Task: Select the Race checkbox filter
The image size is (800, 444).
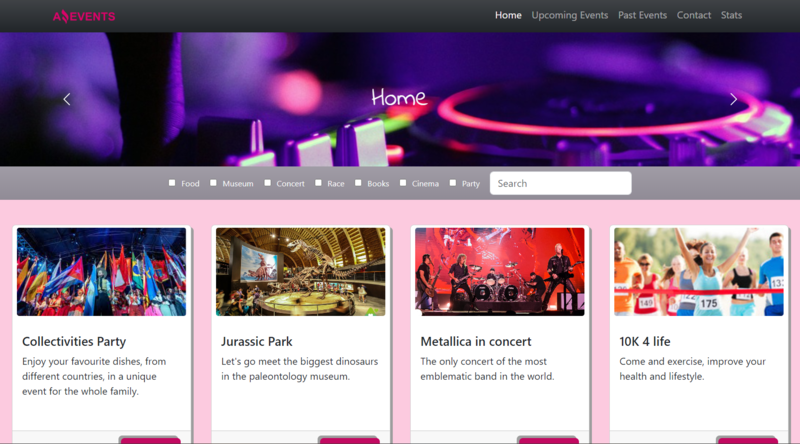Action: [319, 183]
